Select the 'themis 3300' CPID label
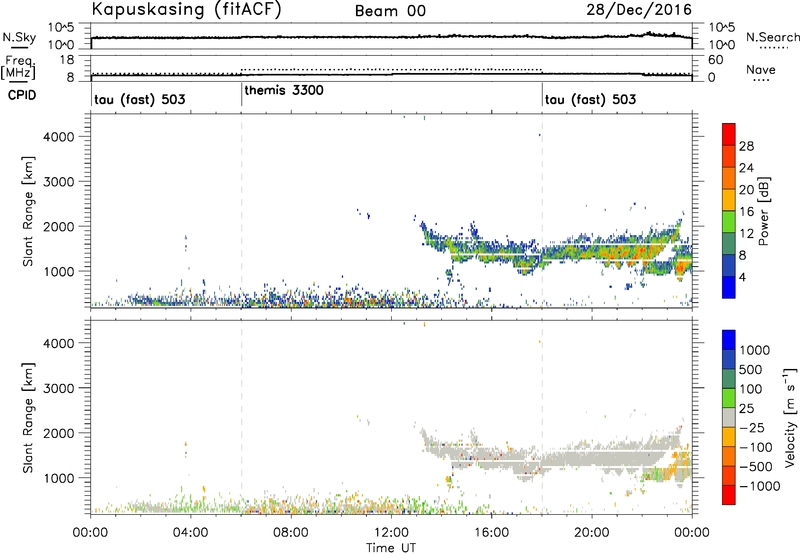The height and width of the screenshot is (554, 800). [x=284, y=91]
